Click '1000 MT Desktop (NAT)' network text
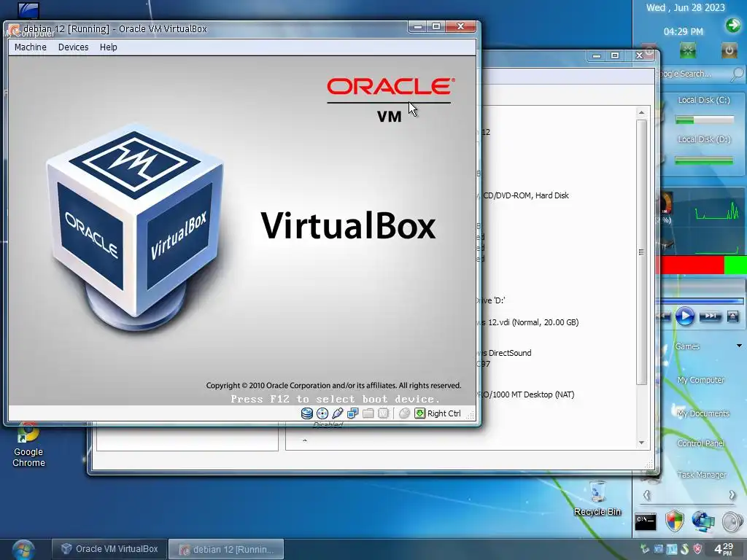Screen dimensions: 747x560 pyautogui.click(x=533, y=394)
